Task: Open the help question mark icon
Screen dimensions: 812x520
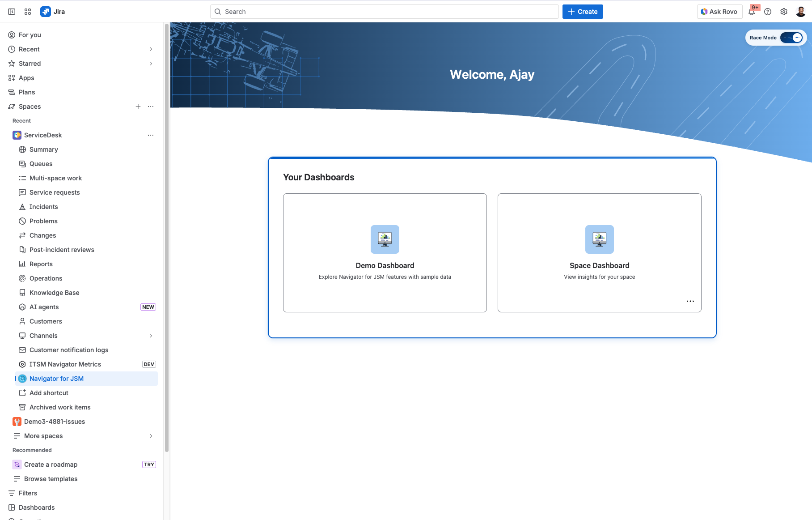Action: [x=768, y=12]
